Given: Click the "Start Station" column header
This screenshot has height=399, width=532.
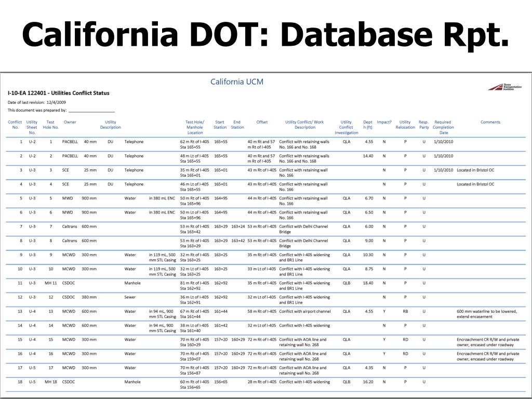Looking at the screenshot, I should [x=220, y=125].
